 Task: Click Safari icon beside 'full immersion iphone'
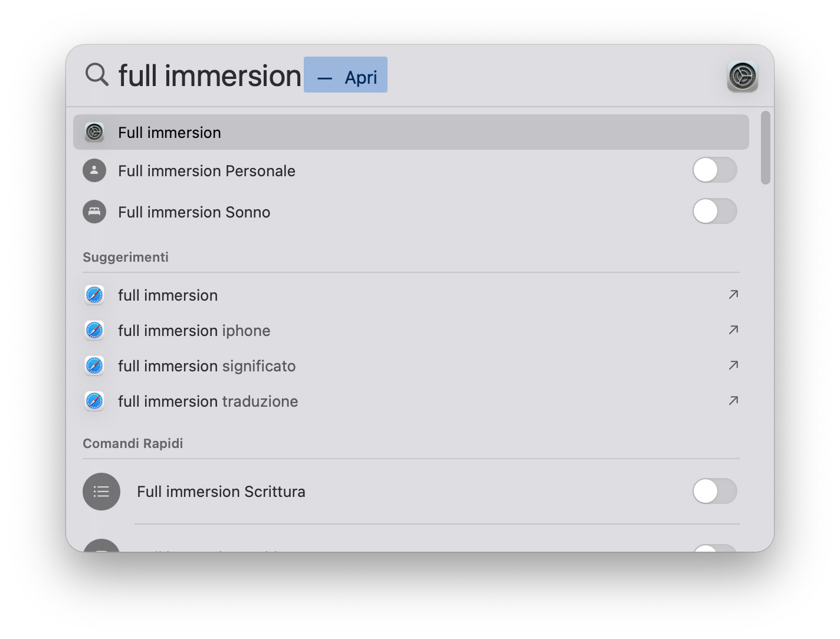(x=94, y=331)
